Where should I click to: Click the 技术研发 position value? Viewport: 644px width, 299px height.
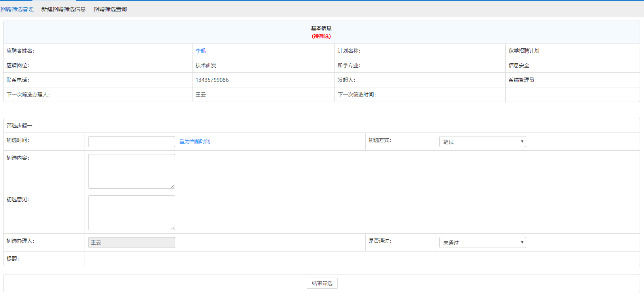pyautogui.click(x=206, y=65)
